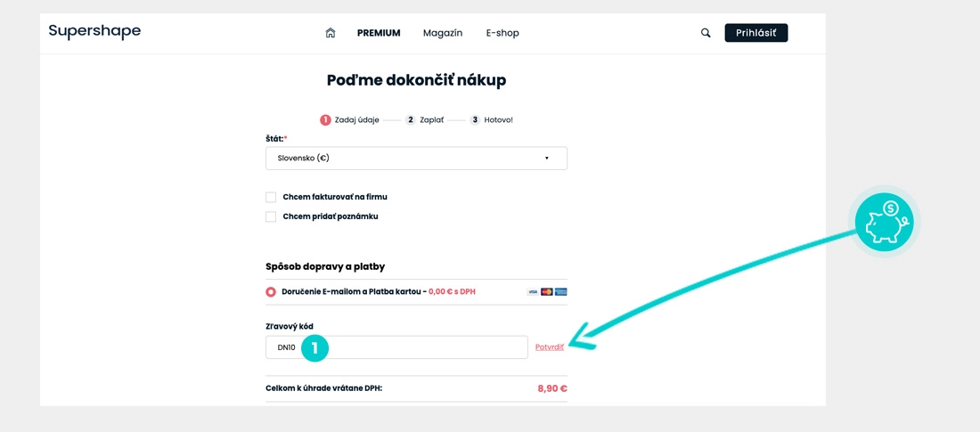The image size is (980, 432).
Task: Go to the Magazín section
Action: click(x=443, y=33)
